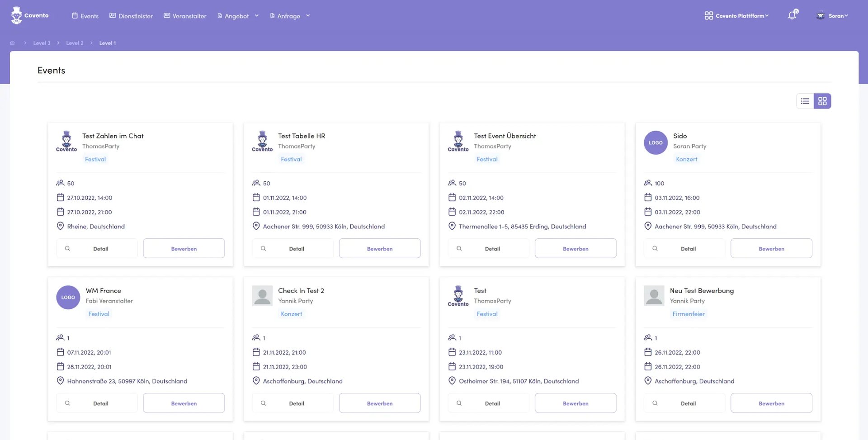This screenshot has height=440, width=868.
Task: Click the Firmenfeier tag on Neu Test Bewerbung
Action: [x=688, y=314]
